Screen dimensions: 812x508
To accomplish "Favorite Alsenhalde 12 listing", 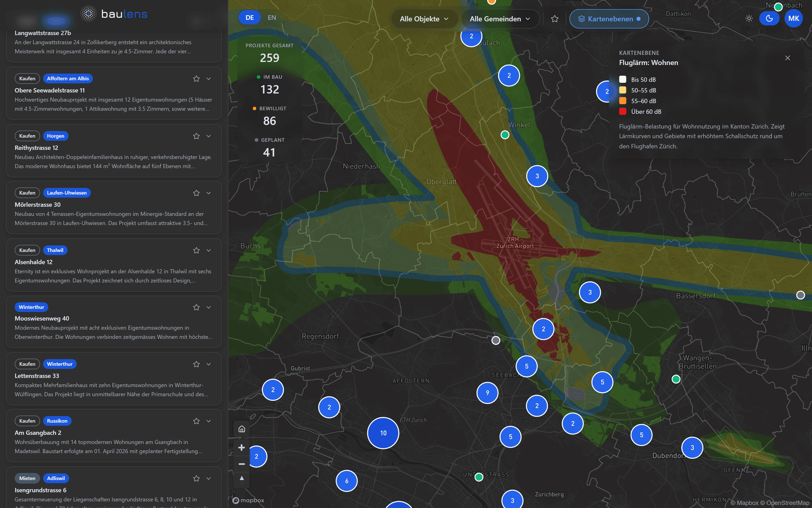I will coord(196,250).
